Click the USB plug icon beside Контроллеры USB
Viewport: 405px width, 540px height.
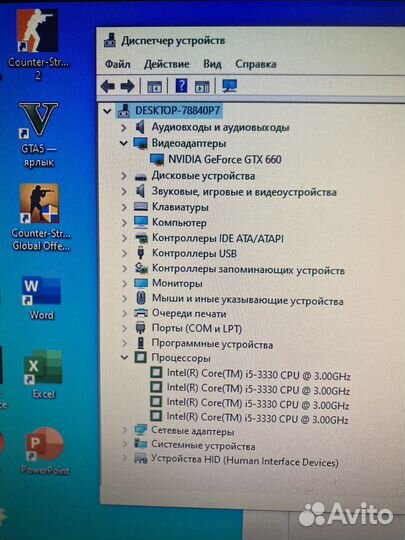coord(140,253)
